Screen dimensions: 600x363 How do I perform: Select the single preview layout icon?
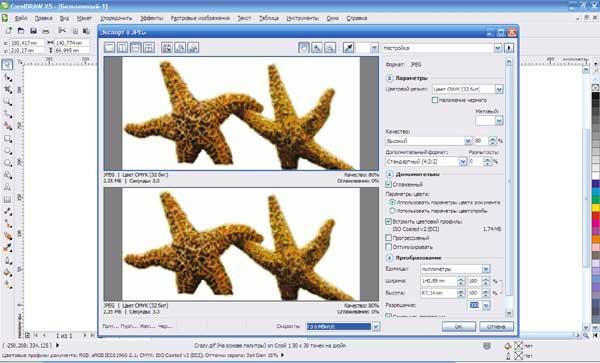(x=109, y=47)
